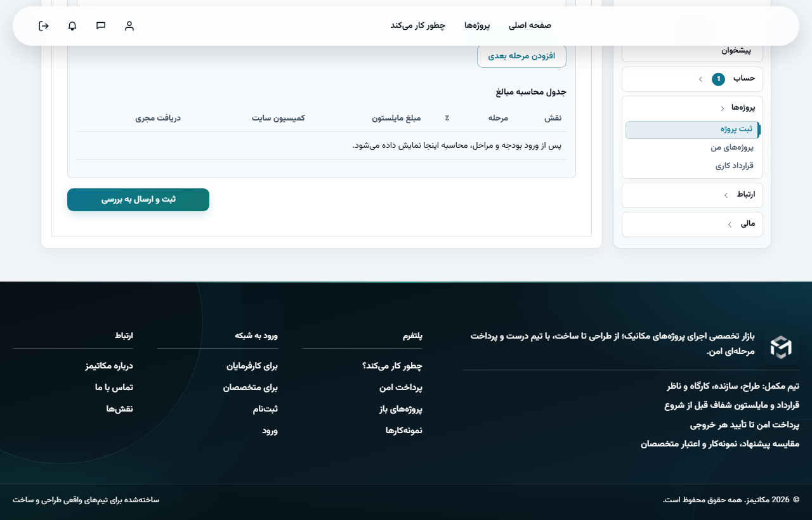Click the مرحله table column header
This screenshot has width=812, height=520.
coord(498,118)
